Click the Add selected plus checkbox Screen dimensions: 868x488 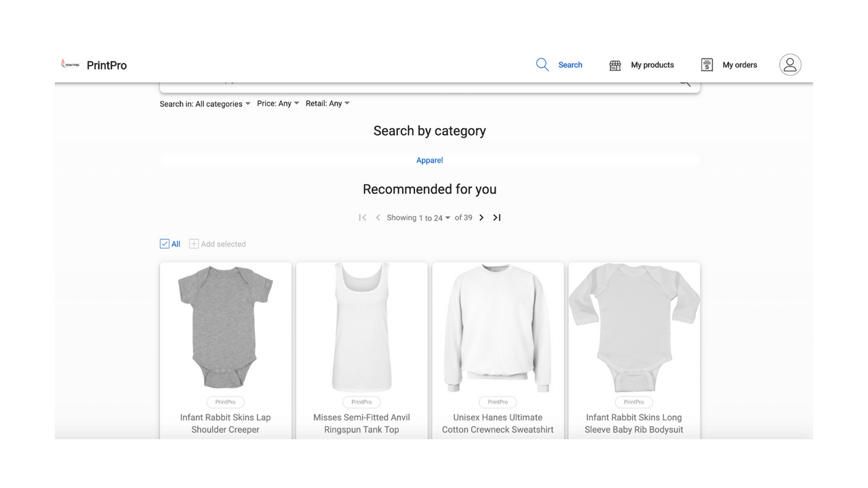[193, 243]
